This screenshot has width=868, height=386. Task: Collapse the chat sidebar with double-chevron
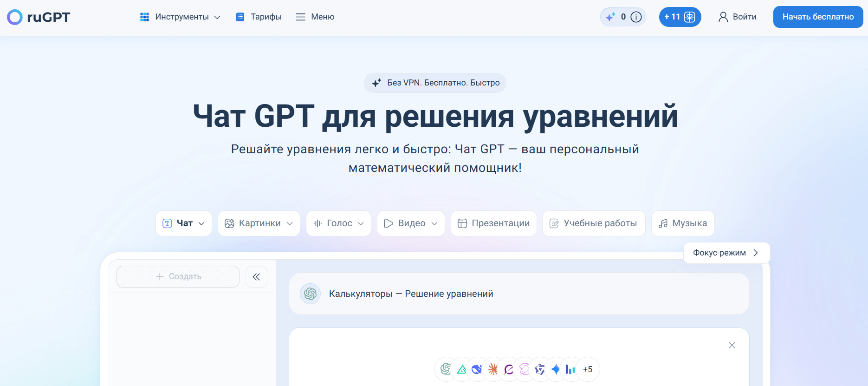[256, 277]
